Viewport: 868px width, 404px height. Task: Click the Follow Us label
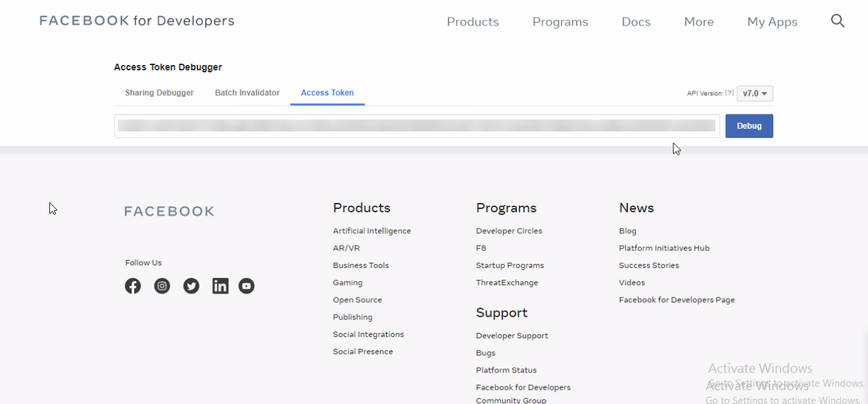143,263
